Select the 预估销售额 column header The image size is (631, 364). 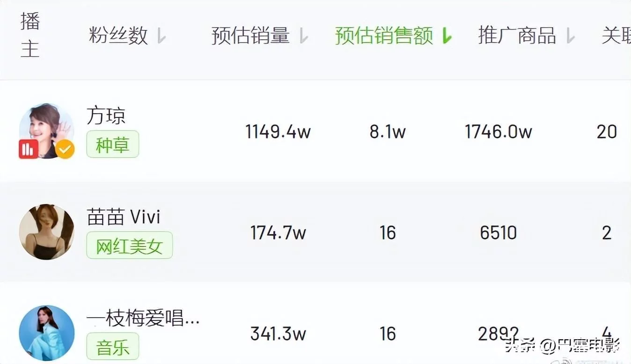[384, 36]
